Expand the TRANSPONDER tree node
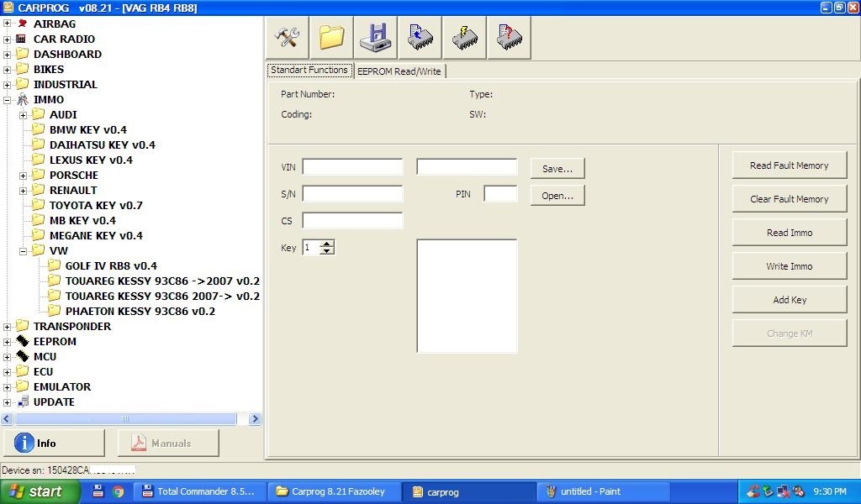 coord(7,327)
